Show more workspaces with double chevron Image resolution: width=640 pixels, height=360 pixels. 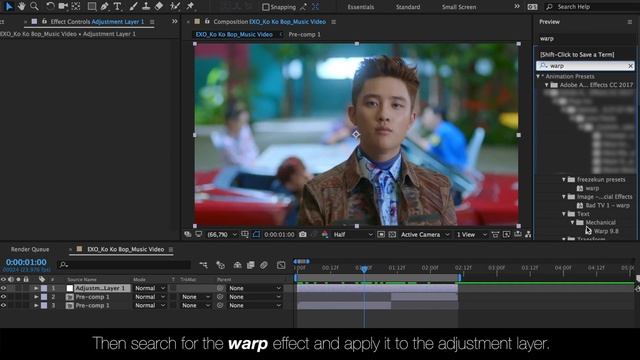pyautogui.click(x=517, y=7)
